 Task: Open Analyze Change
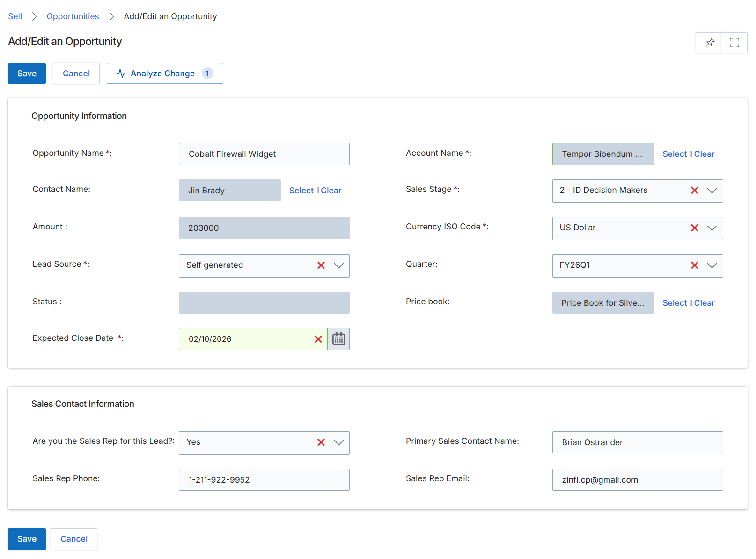tap(165, 74)
